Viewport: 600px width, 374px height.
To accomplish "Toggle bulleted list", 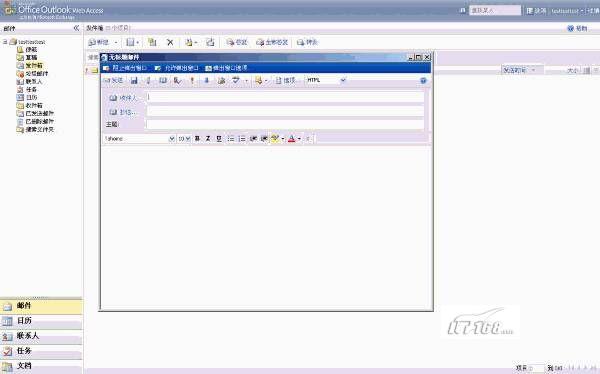I will (x=231, y=139).
